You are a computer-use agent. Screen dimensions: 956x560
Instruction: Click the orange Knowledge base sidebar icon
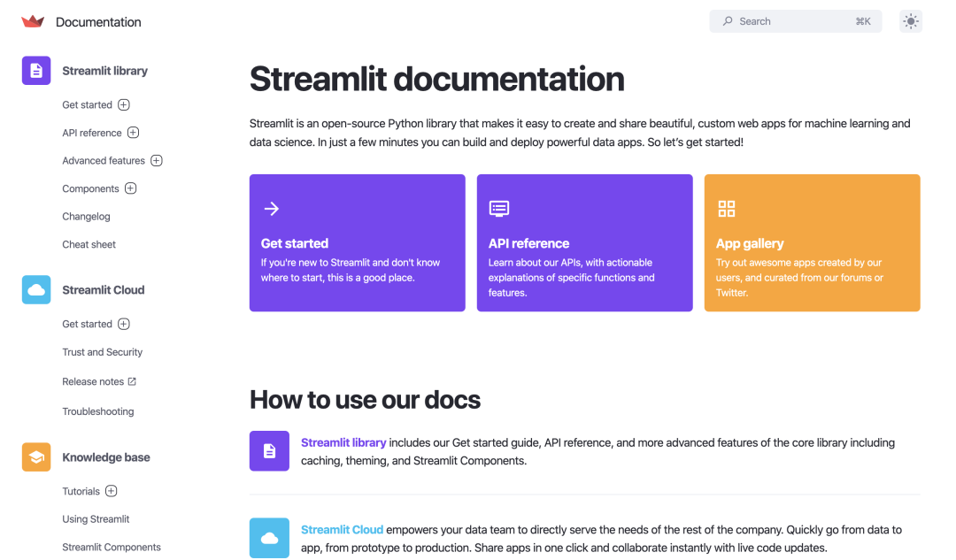pyautogui.click(x=36, y=457)
